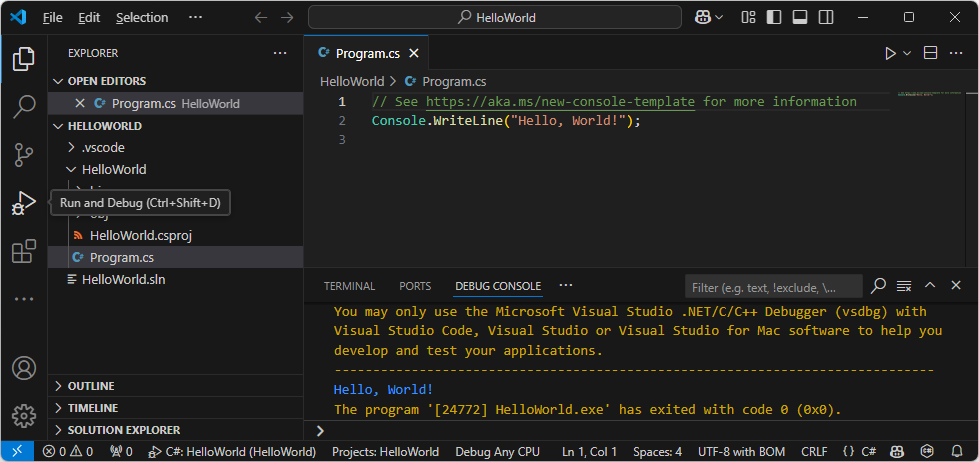Show more menus with title bar ellipsis

(x=195, y=17)
